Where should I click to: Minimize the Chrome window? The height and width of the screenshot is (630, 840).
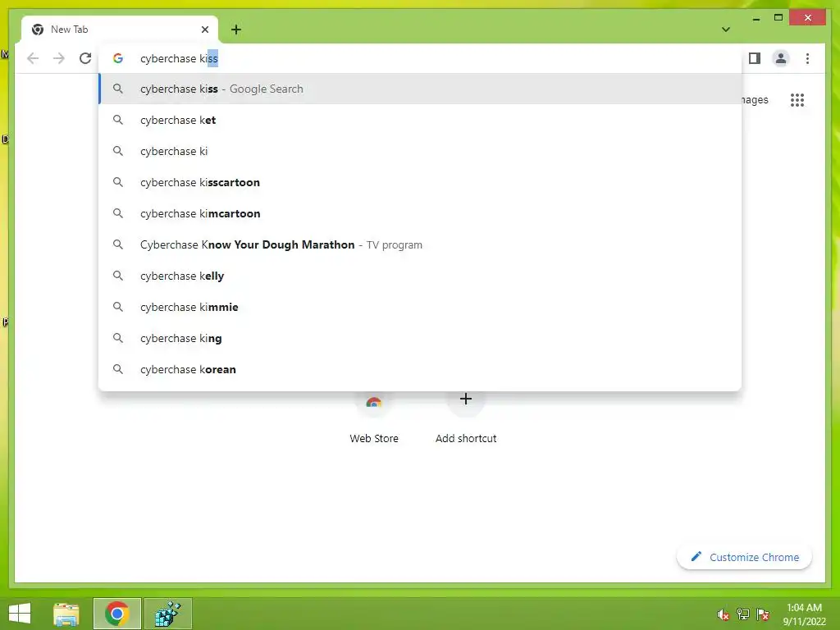[x=756, y=18]
